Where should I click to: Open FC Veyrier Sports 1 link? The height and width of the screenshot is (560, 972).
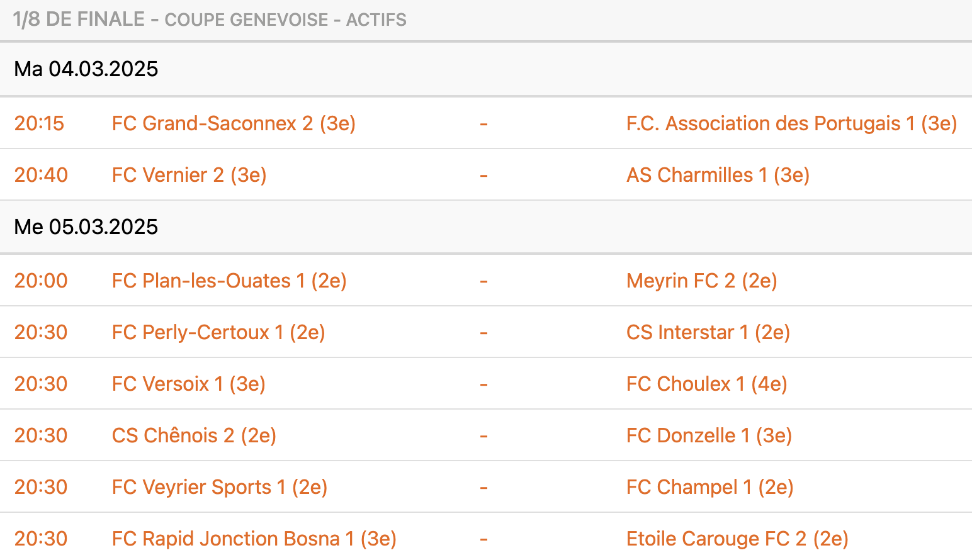click(219, 487)
